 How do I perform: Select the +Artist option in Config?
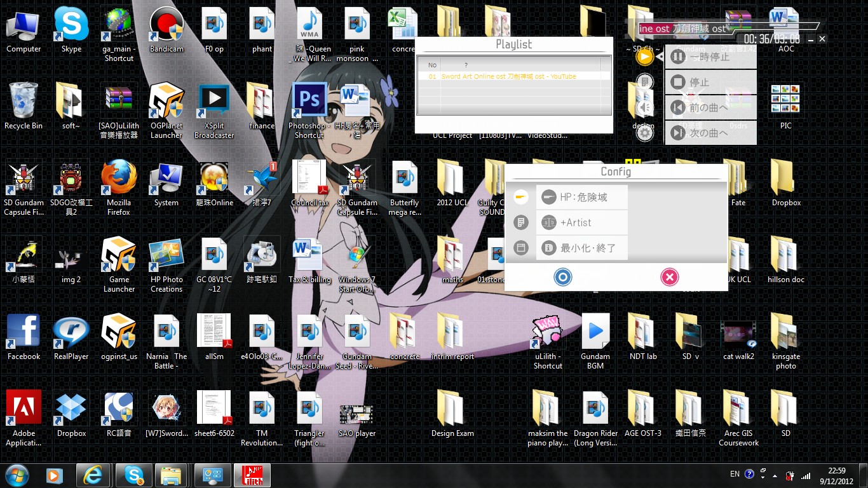tap(581, 222)
